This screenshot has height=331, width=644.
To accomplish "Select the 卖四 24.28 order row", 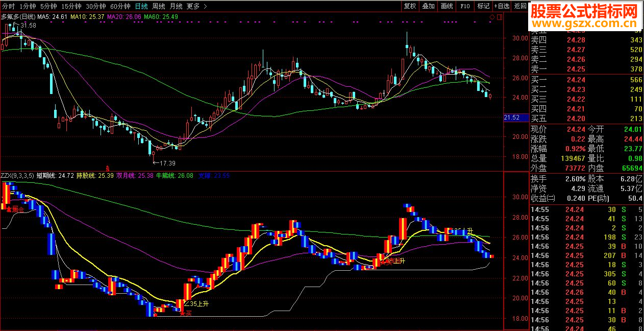I will pos(587,40).
